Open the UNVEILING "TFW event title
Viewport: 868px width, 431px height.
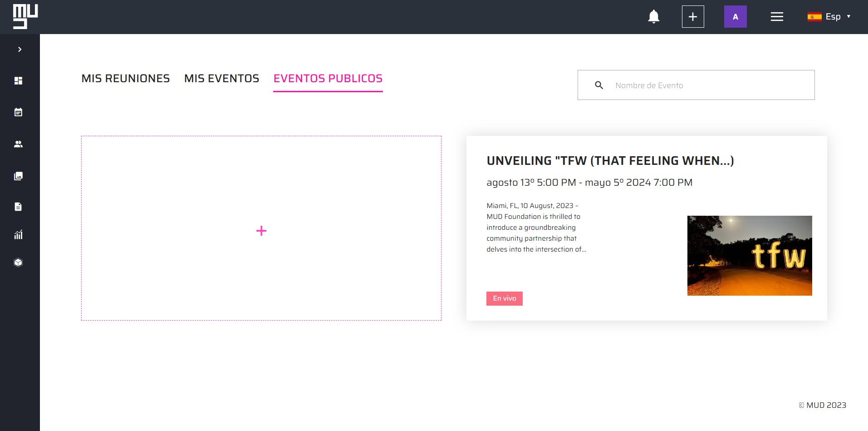[x=610, y=161]
